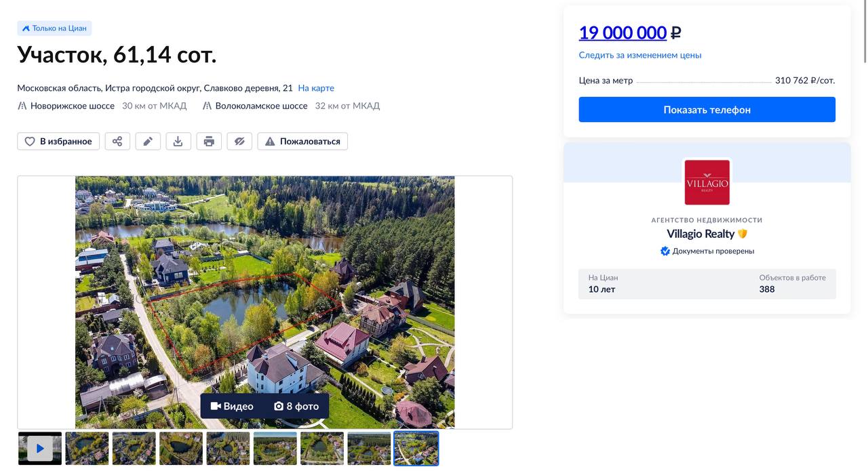Print the listing with printer icon

point(209,141)
